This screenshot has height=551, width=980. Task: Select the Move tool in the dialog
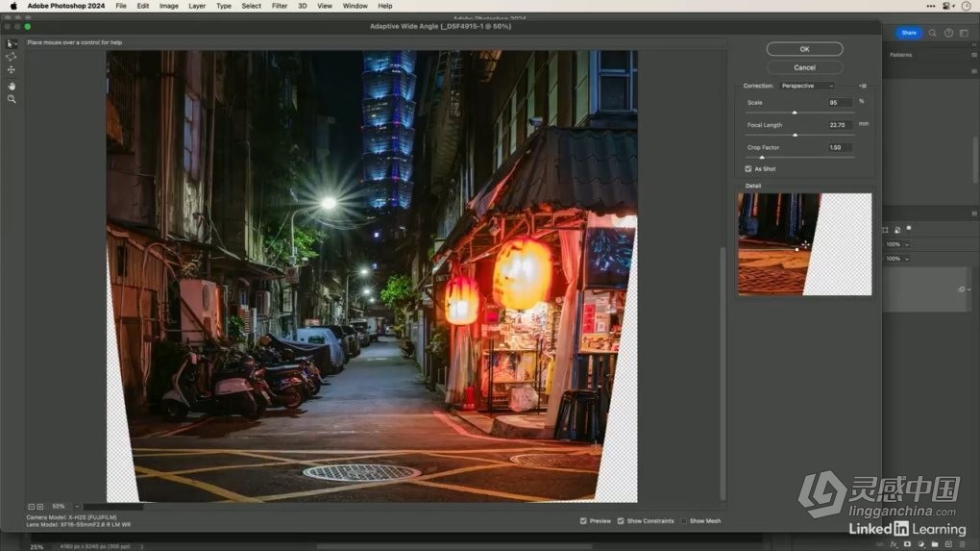12,70
